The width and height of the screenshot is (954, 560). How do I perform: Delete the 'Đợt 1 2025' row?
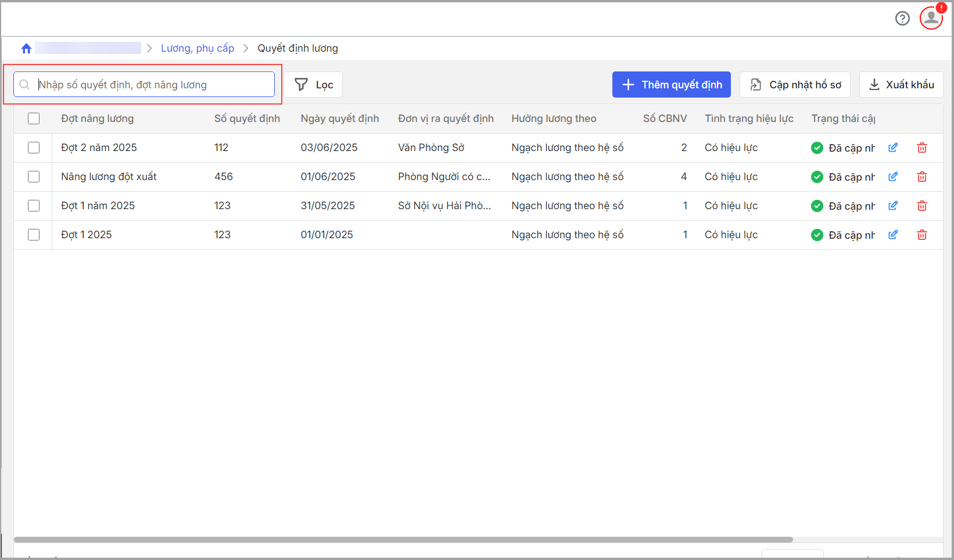click(921, 235)
